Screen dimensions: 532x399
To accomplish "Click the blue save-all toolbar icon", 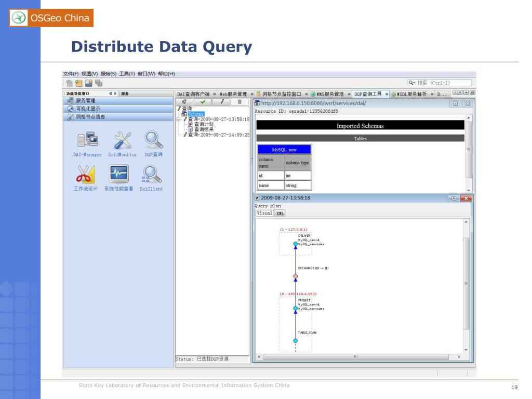I will coord(88,83).
